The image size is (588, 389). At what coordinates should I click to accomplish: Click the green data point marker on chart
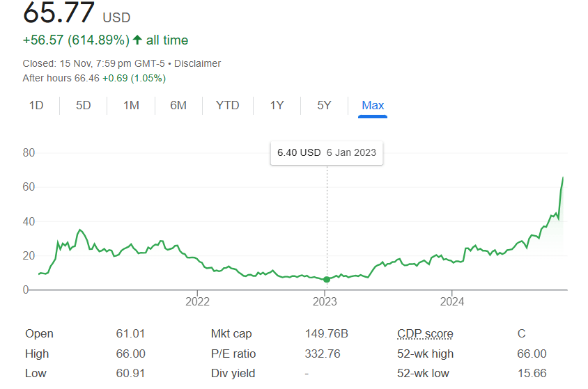(x=327, y=279)
